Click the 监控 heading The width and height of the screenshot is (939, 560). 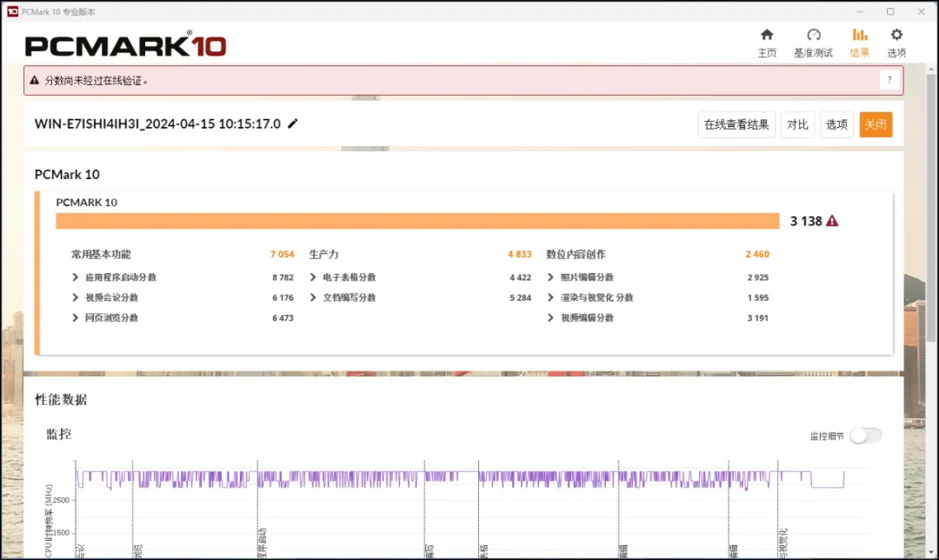pos(59,434)
